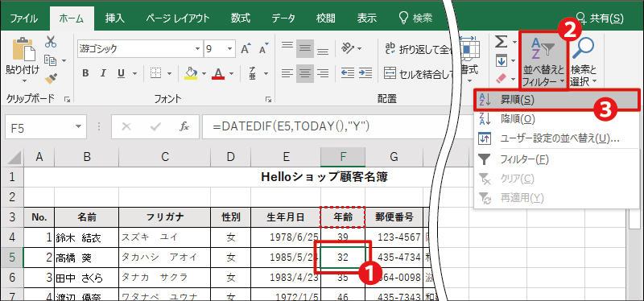Click the insert function fx icon
Screen dimensions: 644x301
[x=184, y=126]
